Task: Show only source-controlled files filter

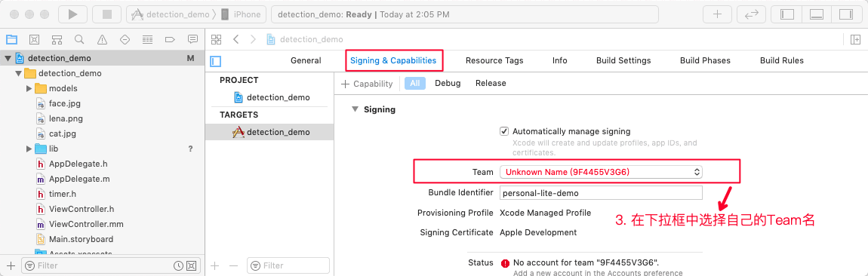Action: tap(191, 265)
